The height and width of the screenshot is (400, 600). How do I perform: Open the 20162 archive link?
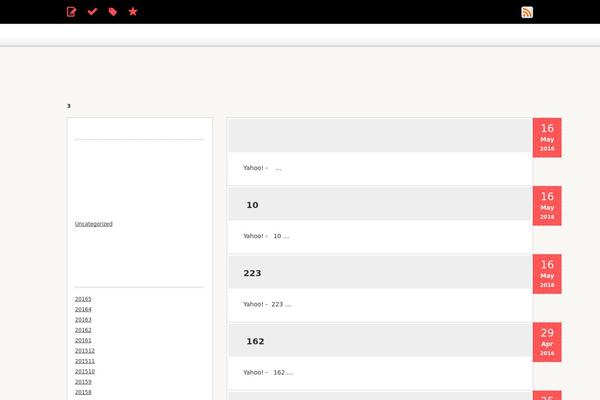click(x=83, y=330)
